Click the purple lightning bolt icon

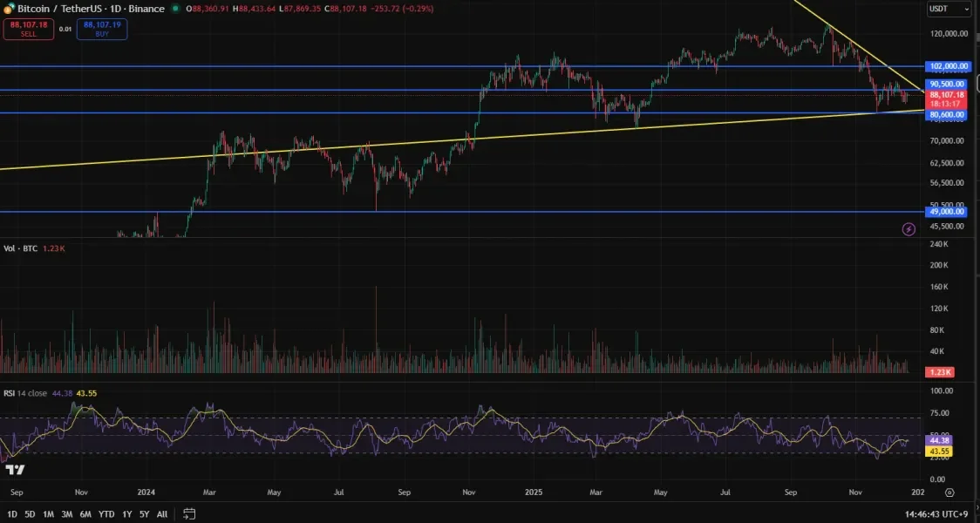click(909, 229)
